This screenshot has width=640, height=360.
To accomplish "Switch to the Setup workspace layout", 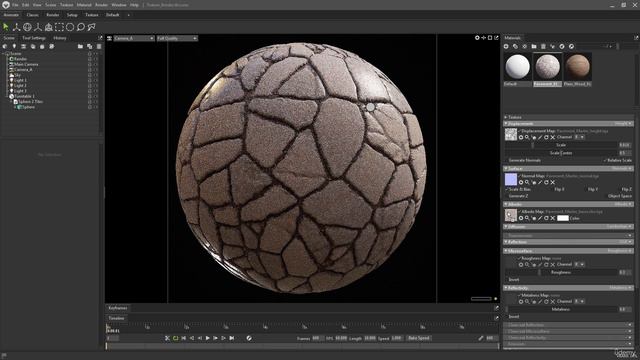I will [x=72, y=15].
